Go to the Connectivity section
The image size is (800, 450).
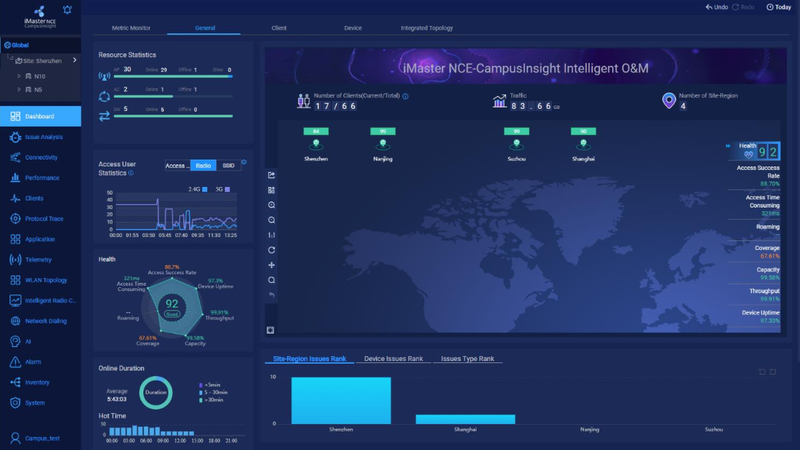tap(40, 157)
